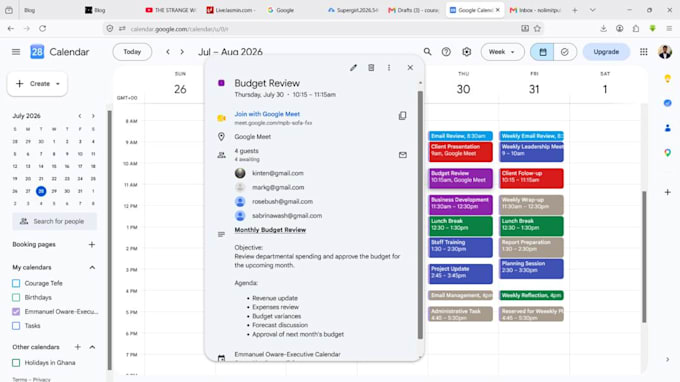Delete the Budget Review event via trash icon
Viewport: 680px width, 382px height.
click(x=371, y=68)
